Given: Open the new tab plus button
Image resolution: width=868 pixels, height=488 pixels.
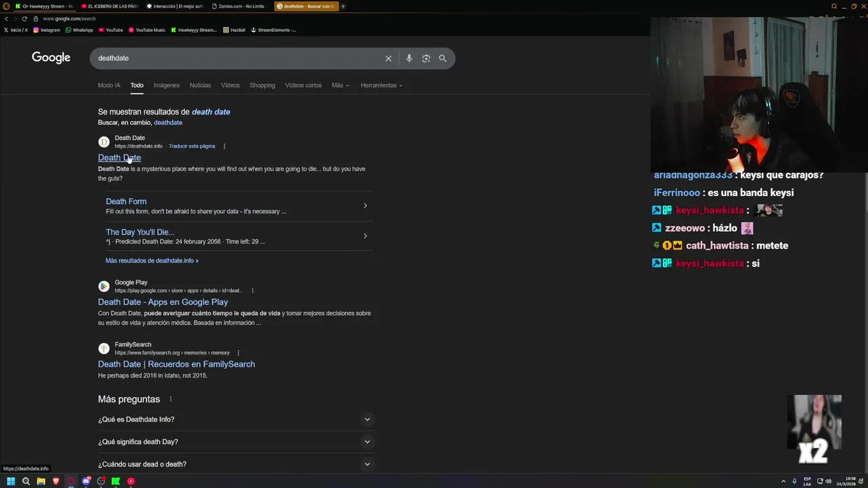Looking at the screenshot, I should pyautogui.click(x=342, y=6).
